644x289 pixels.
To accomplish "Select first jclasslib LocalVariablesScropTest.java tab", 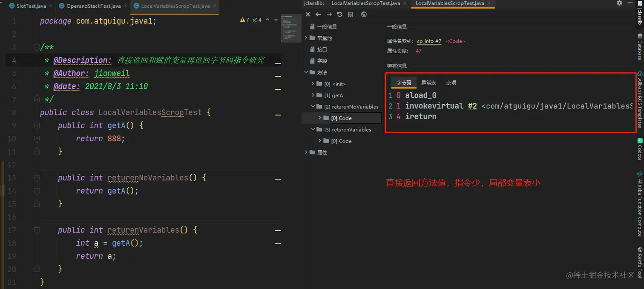I will point(365,3).
